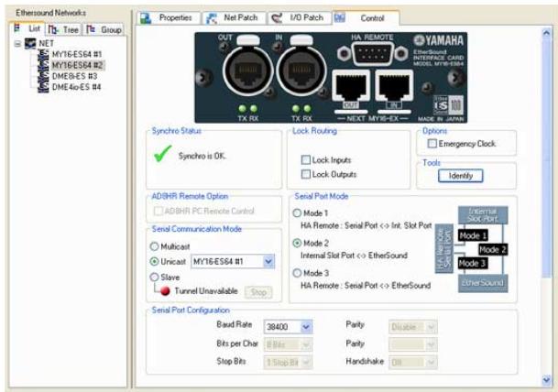Click the Stop tunnel button
Viewport: 558px width, 392px height.
(258, 292)
